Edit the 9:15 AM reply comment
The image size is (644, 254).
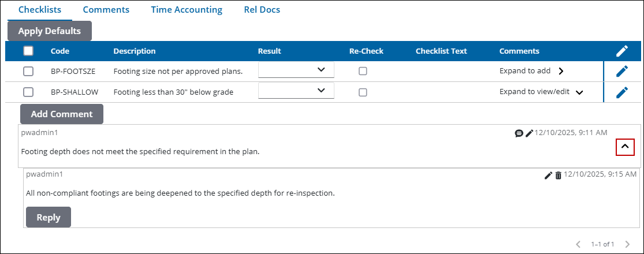pos(549,175)
